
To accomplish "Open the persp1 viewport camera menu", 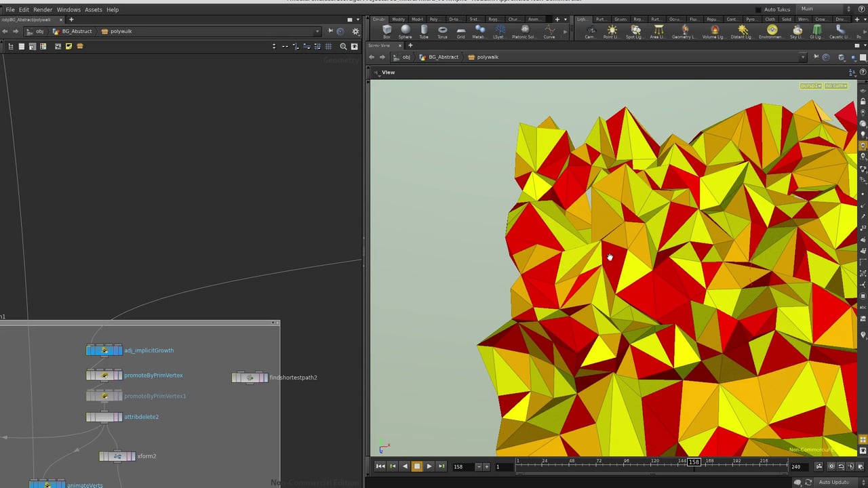I will click(x=810, y=86).
